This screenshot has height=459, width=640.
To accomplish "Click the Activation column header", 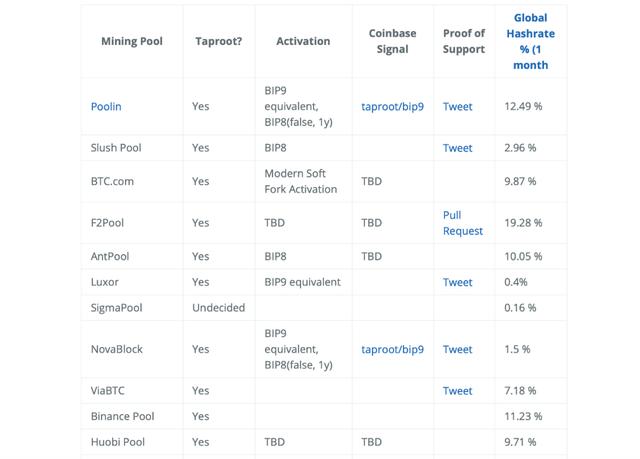I will 302,41.
